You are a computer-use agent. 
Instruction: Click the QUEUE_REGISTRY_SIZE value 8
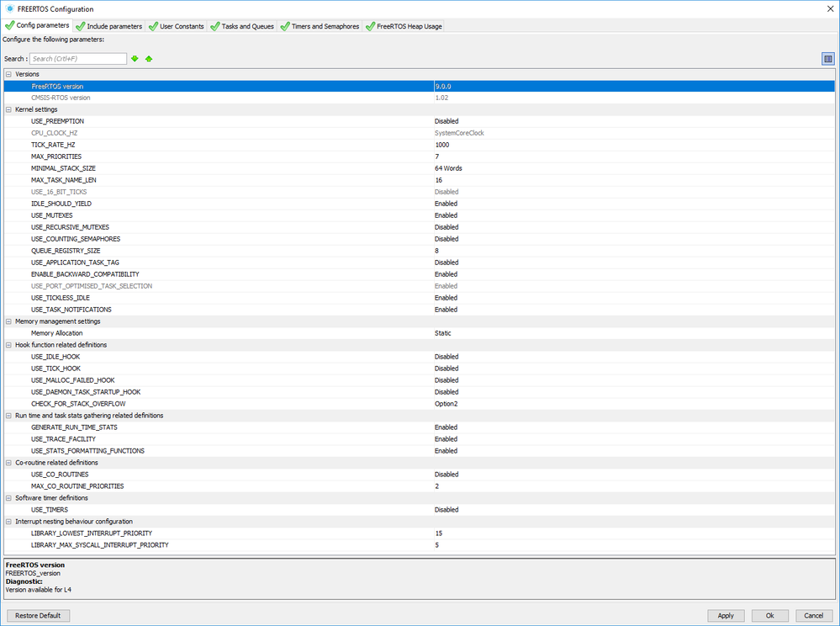click(437, 252)
